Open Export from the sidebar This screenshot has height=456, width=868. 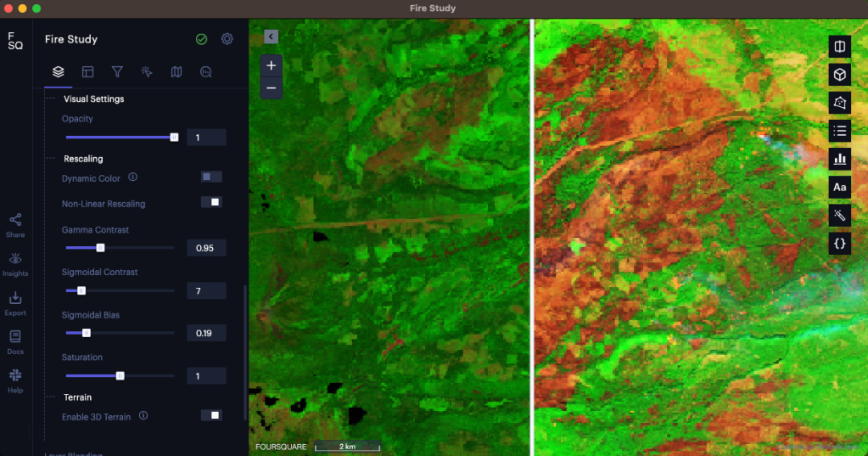[15, 304]
